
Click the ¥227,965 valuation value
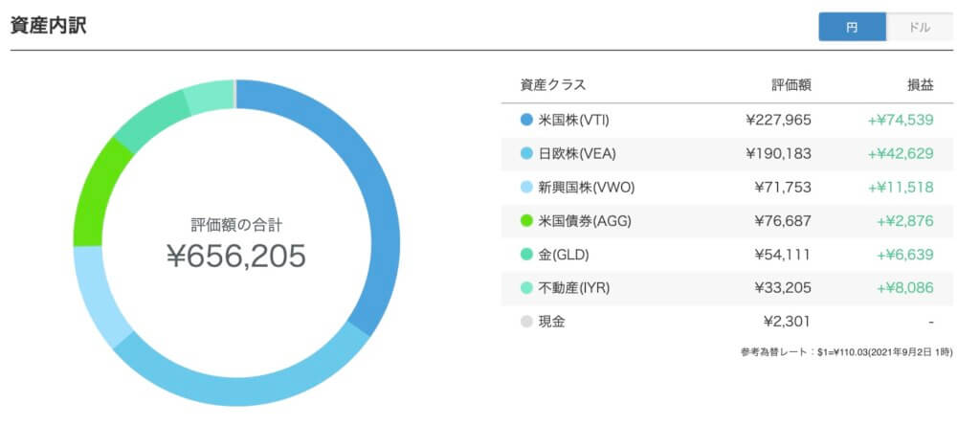click(779, 120)
